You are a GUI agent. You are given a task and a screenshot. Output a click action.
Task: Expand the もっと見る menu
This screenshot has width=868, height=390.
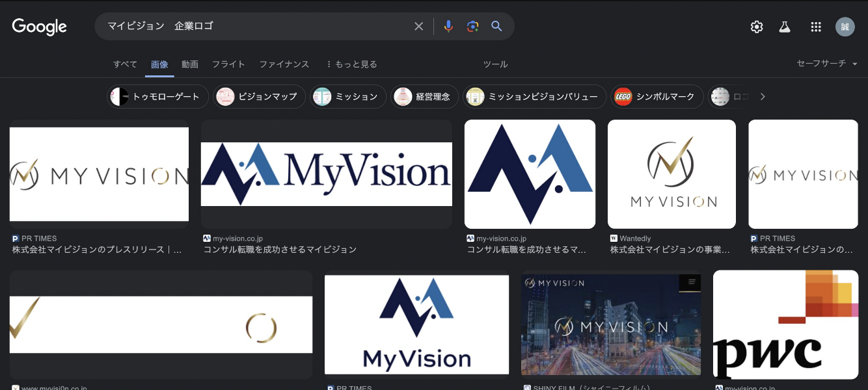351,64
